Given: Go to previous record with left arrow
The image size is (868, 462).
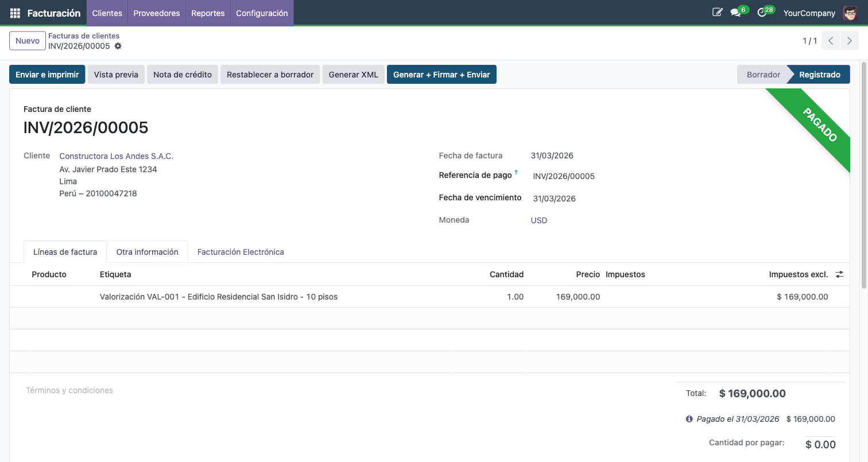Looking at the screenshot, I should click(x=830, y=41).
